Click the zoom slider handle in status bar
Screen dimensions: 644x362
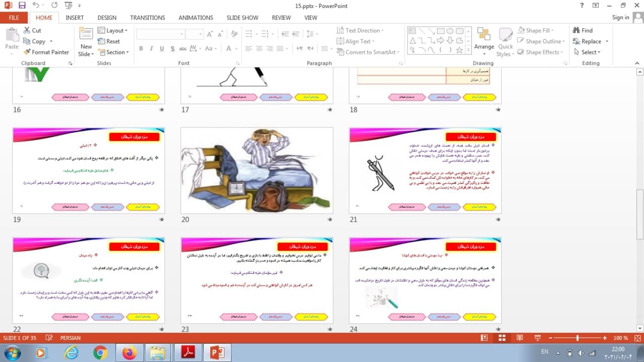pos(577,338)
